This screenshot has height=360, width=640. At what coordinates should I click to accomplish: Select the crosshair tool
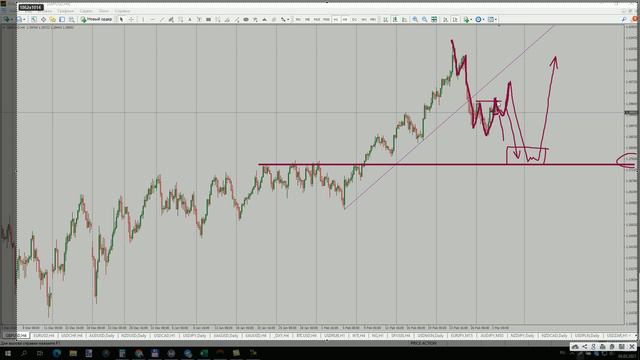pyautogui.click(x=131, y=19)
